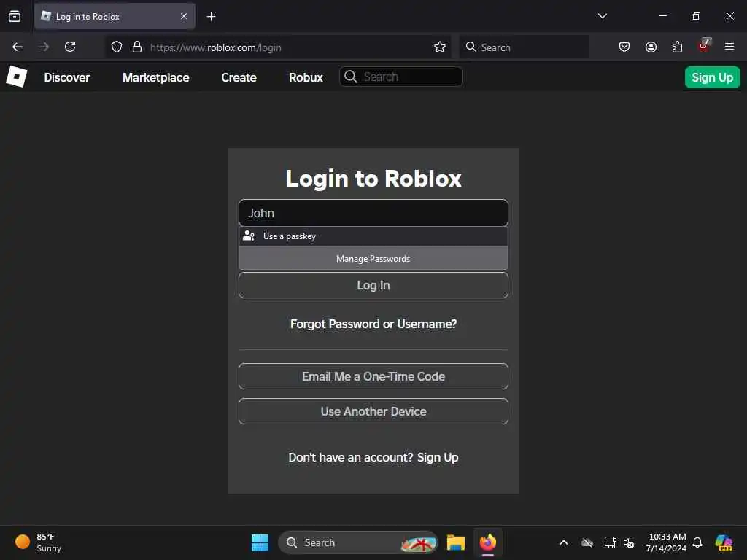The height and width of the screenshot is (560, 747).
Task: Select the Log in to Roblox tab
Action: pos(115,16)
